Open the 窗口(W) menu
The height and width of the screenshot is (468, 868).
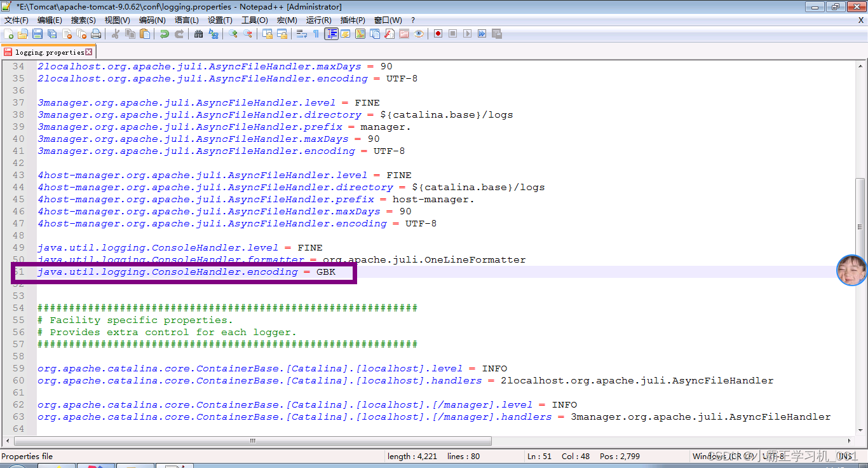[388, 20]
